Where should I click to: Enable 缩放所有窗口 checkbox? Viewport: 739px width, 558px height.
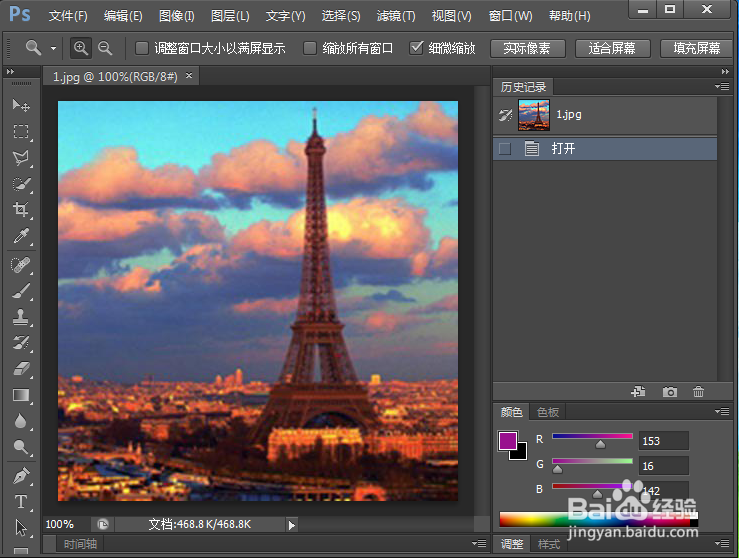pos(310,48)
